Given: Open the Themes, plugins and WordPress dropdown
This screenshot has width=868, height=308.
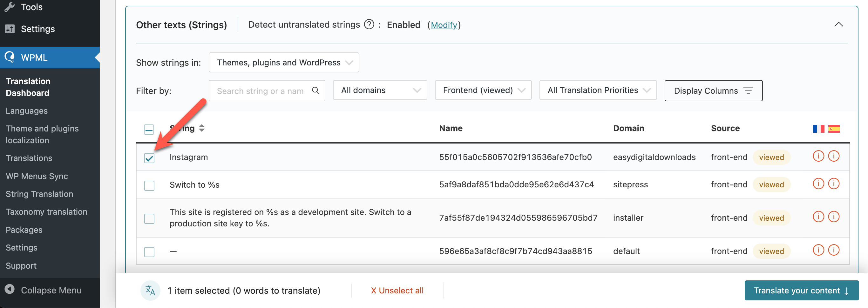Looking at the screenshot, I should click(284, 63).
